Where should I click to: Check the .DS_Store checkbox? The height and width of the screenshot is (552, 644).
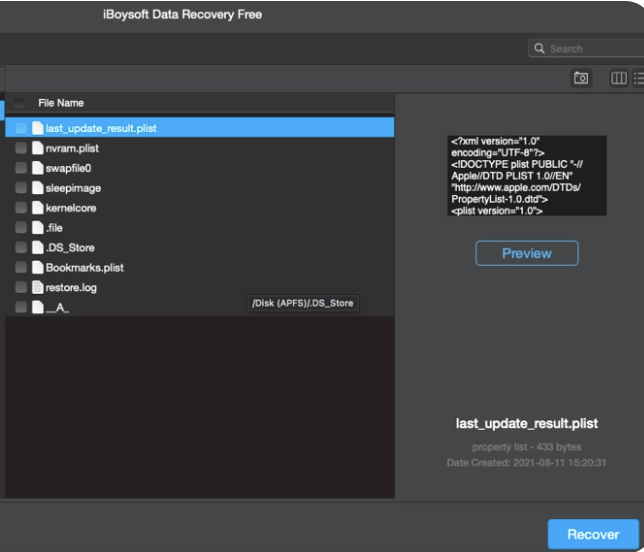click(21, 247)
